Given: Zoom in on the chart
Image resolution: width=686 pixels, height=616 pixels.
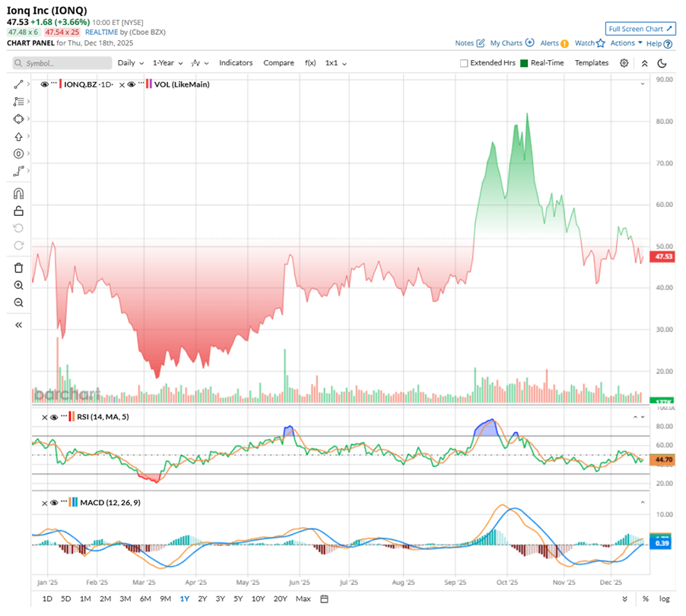Looking at the screenshot, I should click(18, 285).
